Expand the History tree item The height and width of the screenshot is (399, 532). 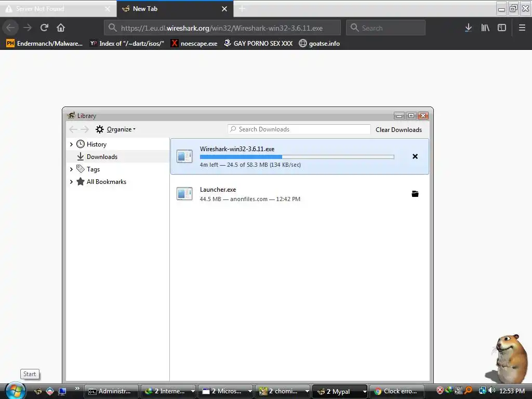pyautogui.click(x=71, y=144)
